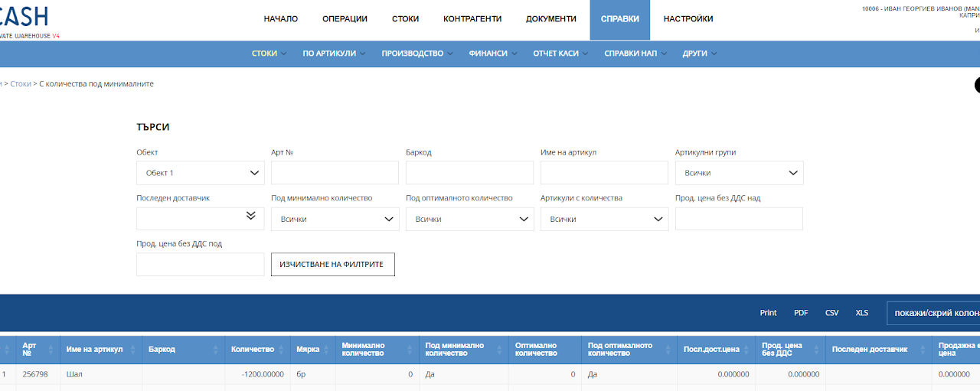Viewport: 980px width, 391px height.
Task: Click the Print export button
Action: point(768,313)
